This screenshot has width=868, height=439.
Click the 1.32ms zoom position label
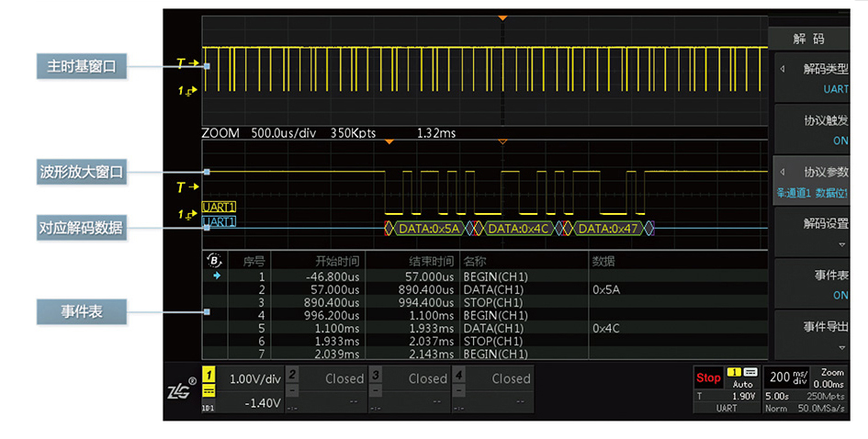[436, 133]
